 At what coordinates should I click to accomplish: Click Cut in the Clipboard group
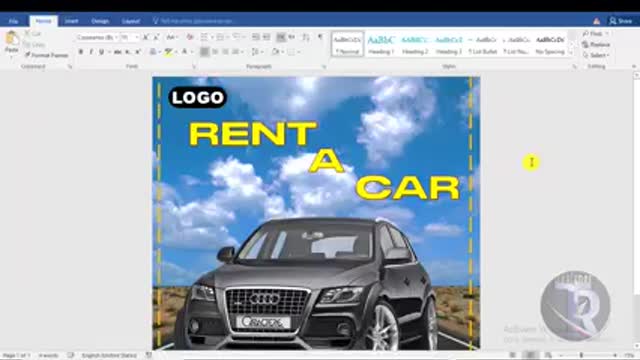(x=33, y=34)
